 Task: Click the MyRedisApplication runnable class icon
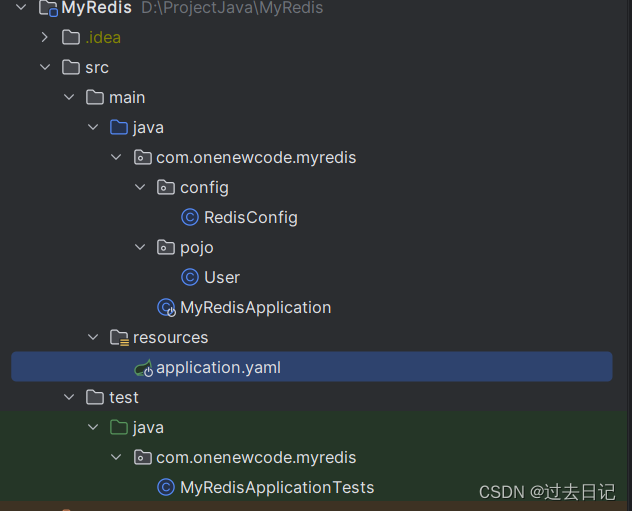166,307
